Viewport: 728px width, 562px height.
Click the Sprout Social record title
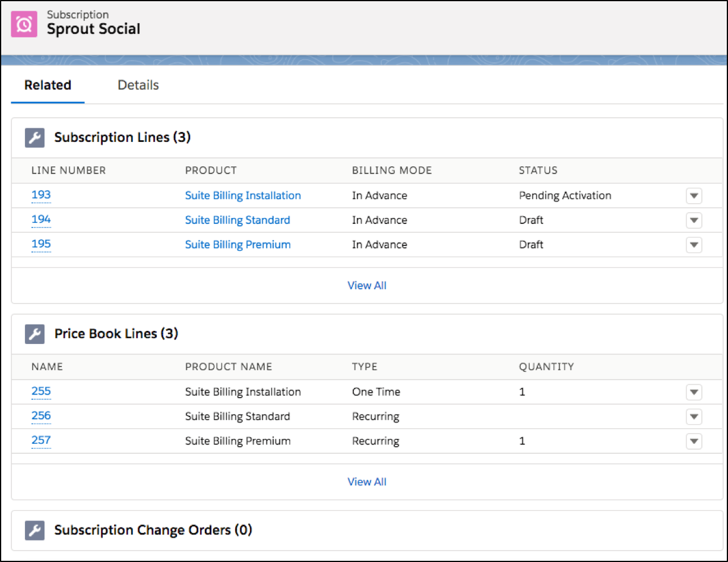pos(94,29)
